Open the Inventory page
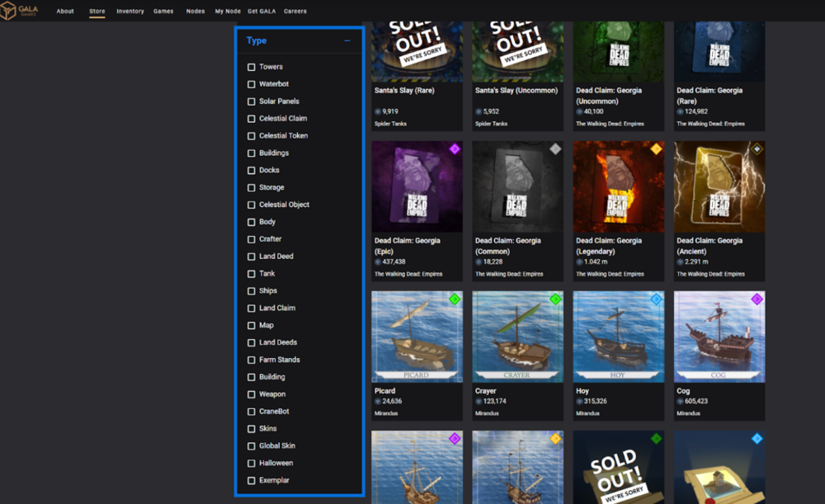 (130, 11)
